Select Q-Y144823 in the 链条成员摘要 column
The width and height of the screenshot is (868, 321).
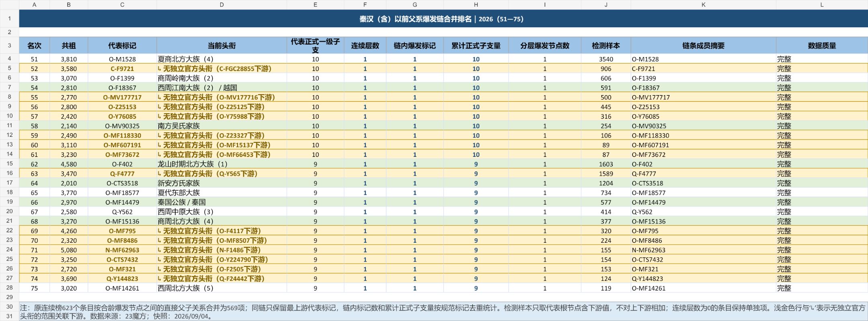(x=703, y=278)
